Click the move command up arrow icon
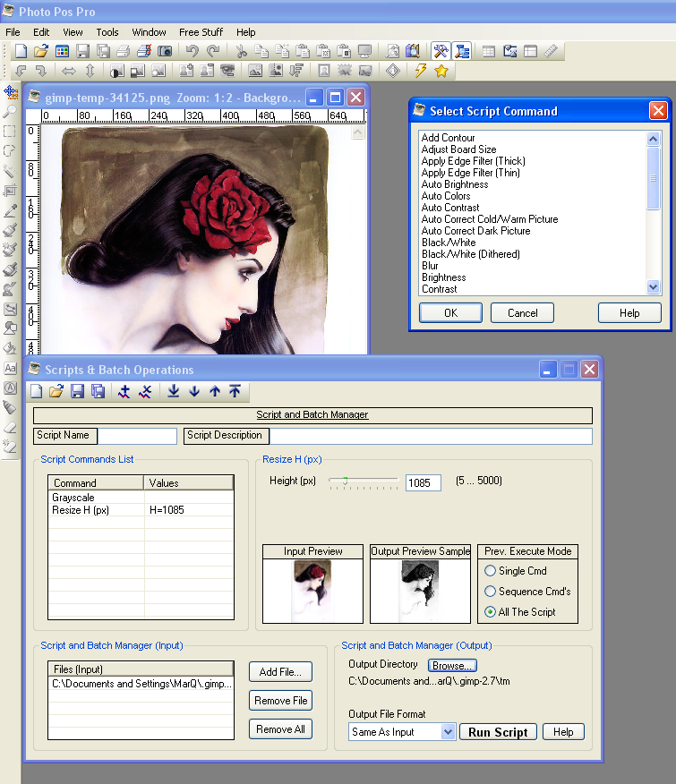 click(215, 391)
